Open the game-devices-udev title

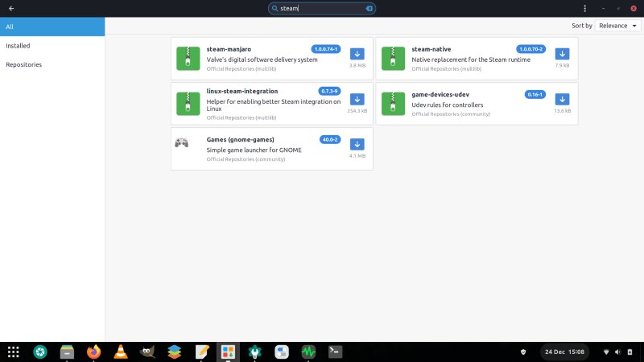click(440, 94)
